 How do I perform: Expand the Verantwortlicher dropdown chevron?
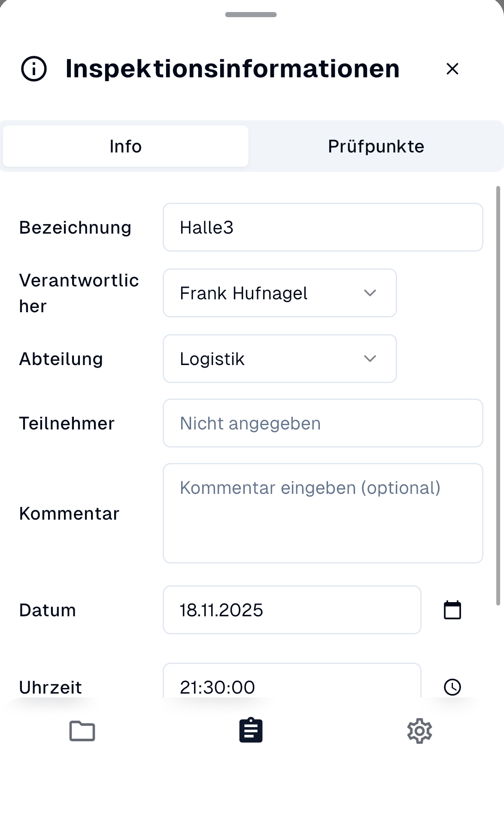click(x=370, y=293)
